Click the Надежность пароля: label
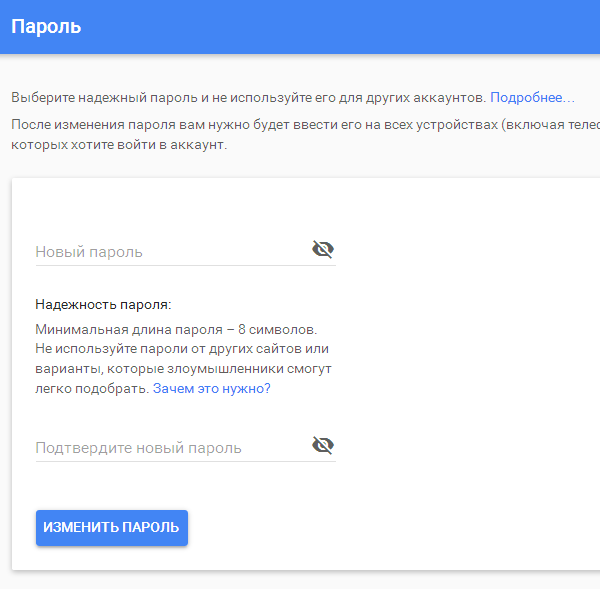The image size is (600, 589). (x=103, y=305)
